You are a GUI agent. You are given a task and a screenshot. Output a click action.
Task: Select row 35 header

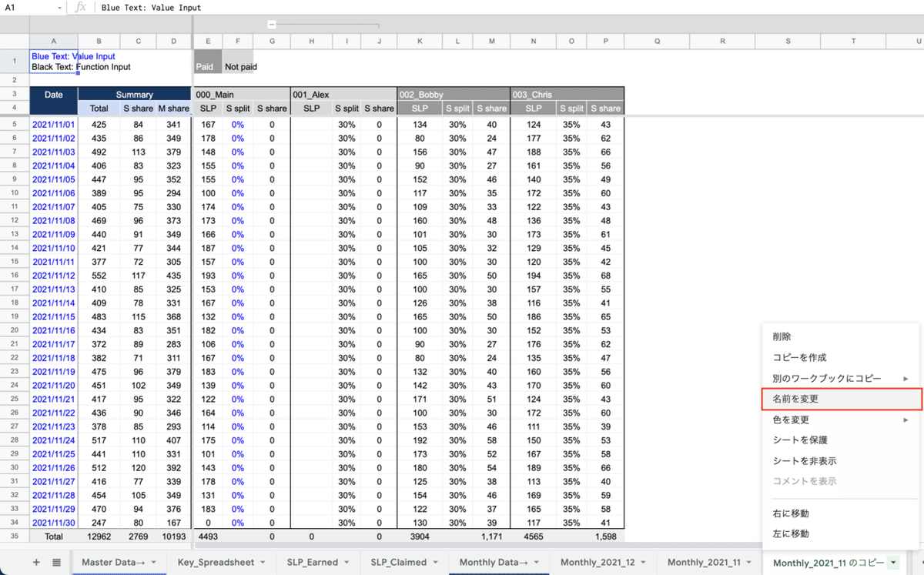pos(15,535)
